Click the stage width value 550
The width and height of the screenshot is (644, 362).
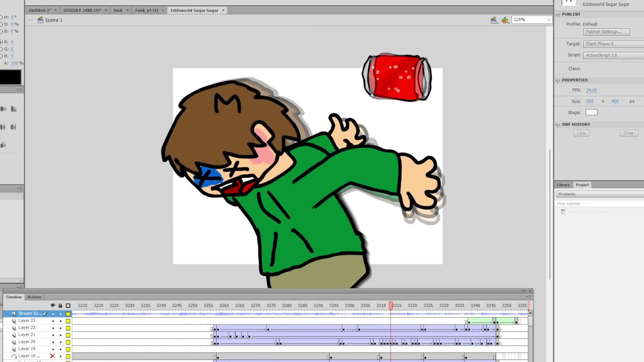point(590,101)
